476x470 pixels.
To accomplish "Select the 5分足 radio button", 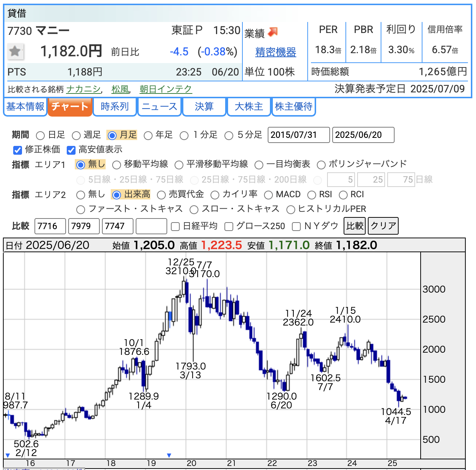I will 228,136.
